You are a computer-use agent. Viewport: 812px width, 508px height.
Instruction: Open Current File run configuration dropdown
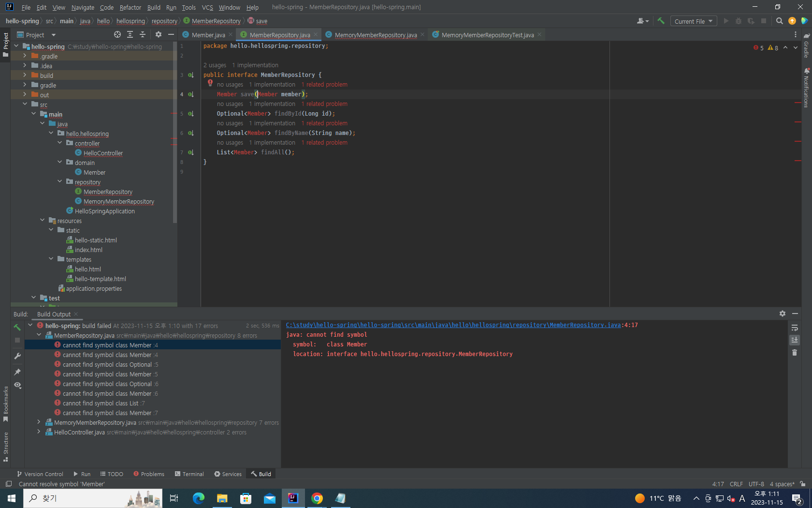click(693, 21)
